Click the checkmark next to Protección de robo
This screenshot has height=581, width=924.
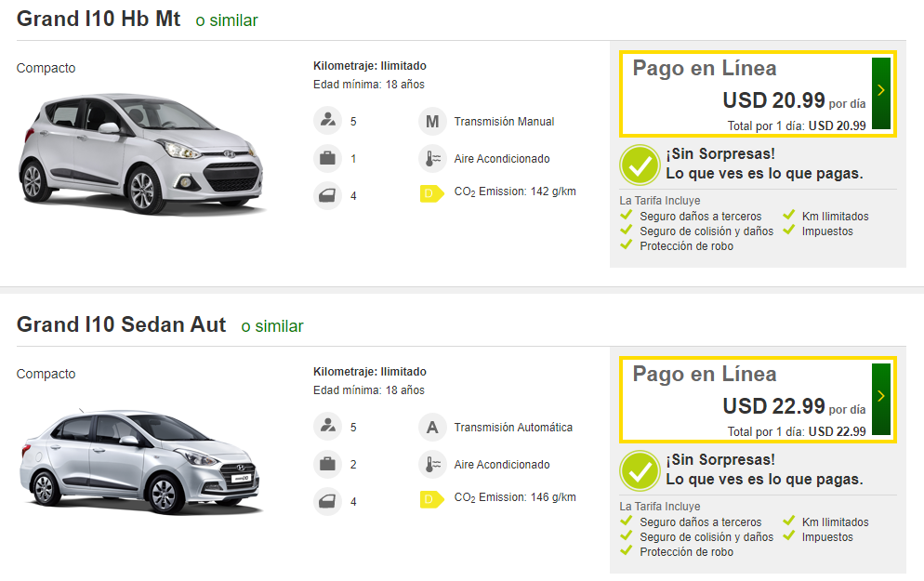coord(627,245)
